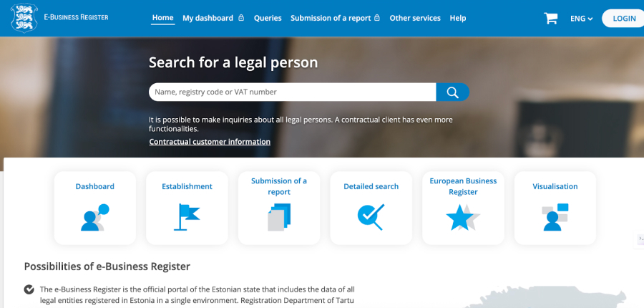Open the Detailed search card title
The width and height of the screenshot is (644, 308).
tap(371, 186)
